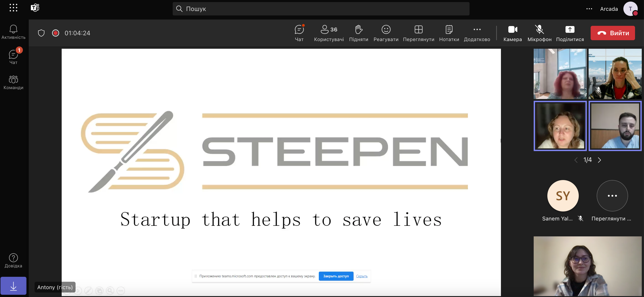Show the Користувачі participants list
This screenshot has height=297, width=644.
[x=329, y=33]
